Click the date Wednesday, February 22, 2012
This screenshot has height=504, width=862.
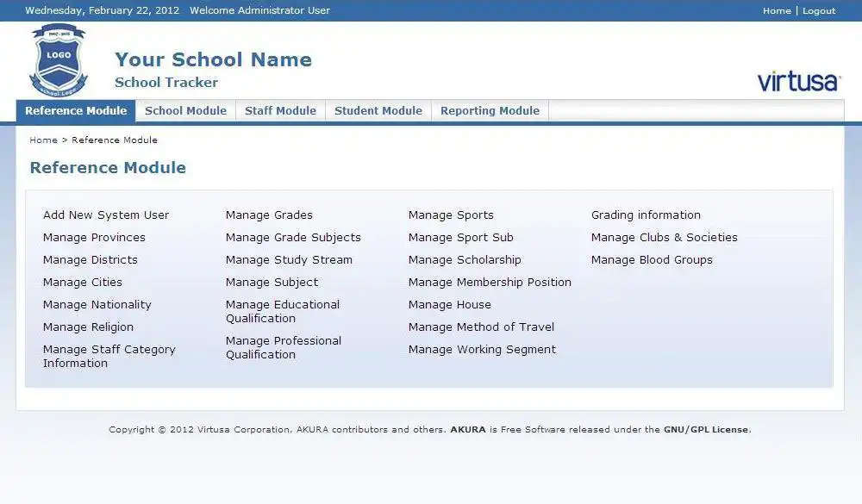pyautogui.click(x=103, y=10)
